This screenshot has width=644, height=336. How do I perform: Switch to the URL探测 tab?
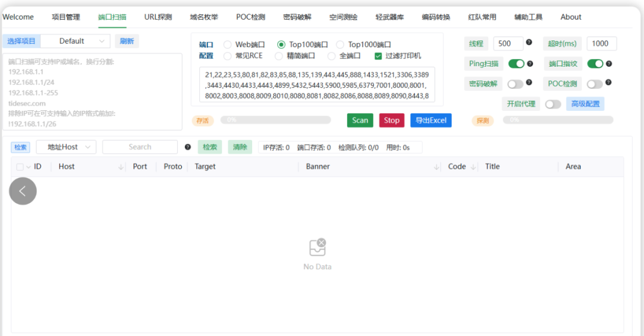(158, 17)
